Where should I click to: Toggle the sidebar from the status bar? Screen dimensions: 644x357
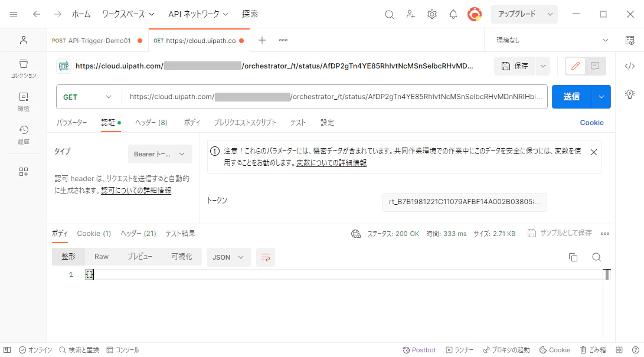[x=7, y=350]
